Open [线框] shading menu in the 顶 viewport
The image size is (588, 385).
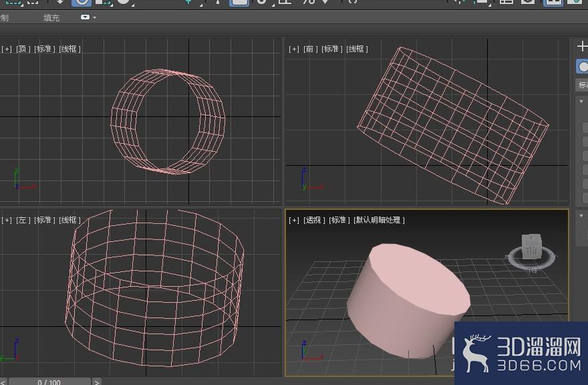pos(69,49)
